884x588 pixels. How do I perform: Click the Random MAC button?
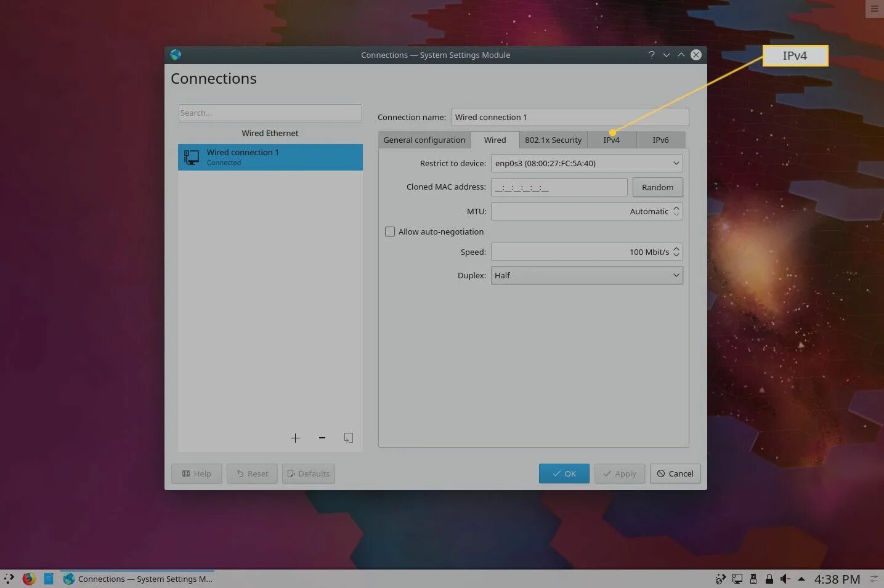(x=657, y=187)
